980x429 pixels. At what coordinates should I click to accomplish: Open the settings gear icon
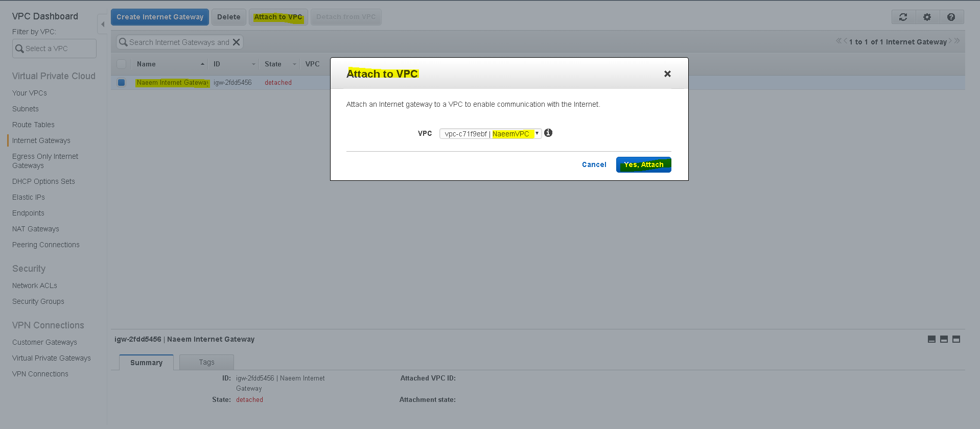pyautogui.click(x=927, y=17)
